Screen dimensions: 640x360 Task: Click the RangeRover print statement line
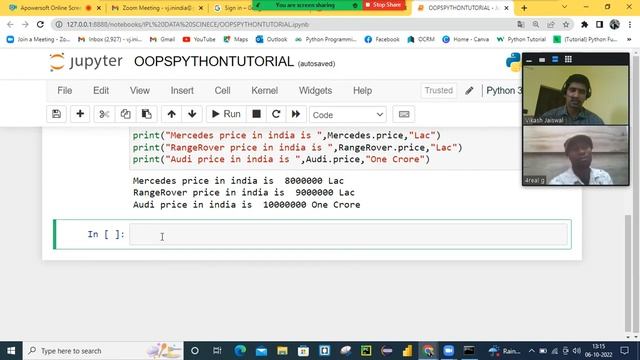point(297,147)
